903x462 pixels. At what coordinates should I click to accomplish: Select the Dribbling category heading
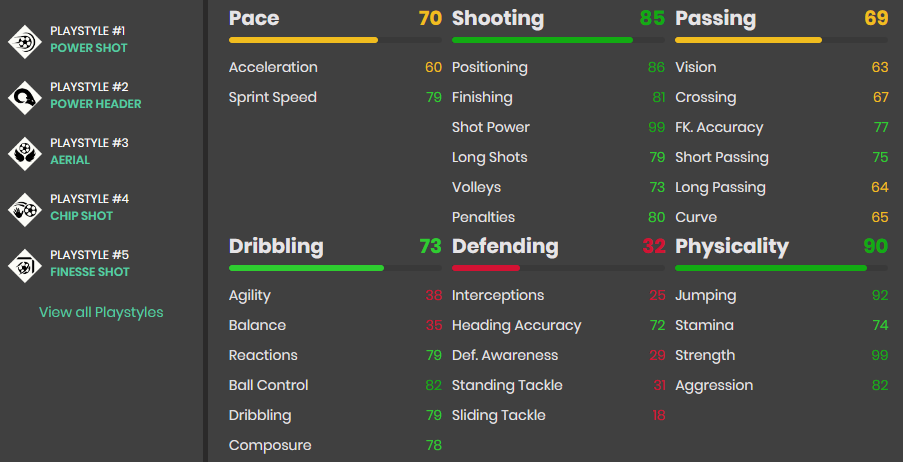[x=276, y=247]
